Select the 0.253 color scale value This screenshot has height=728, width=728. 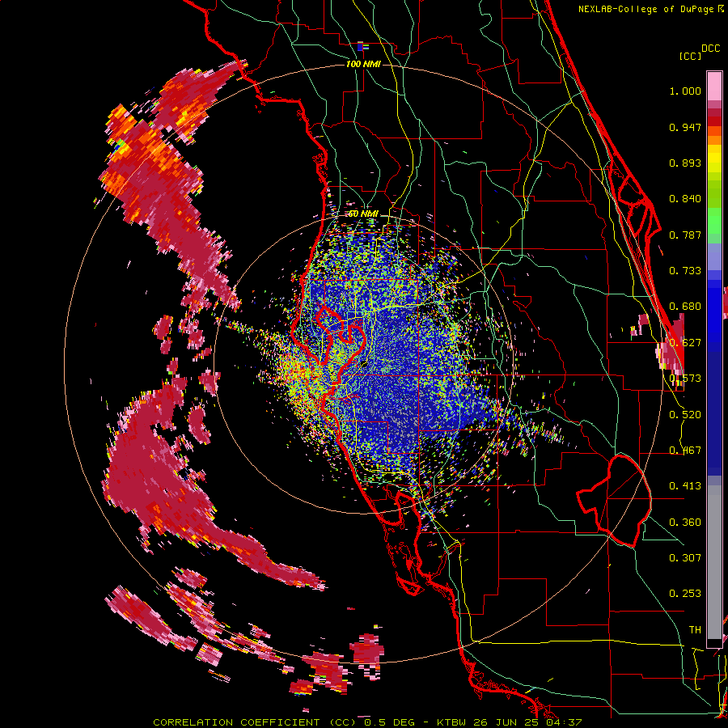click(685, 594)
